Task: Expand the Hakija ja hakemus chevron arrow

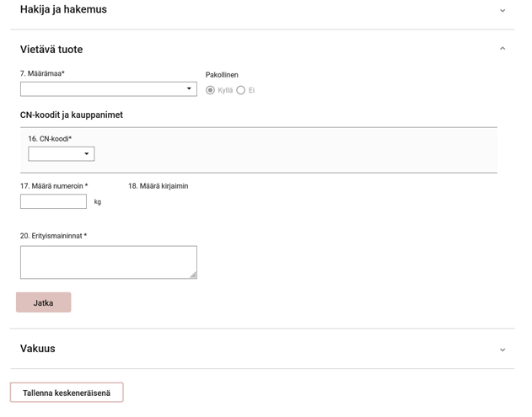Action: [x=502, y=11]
